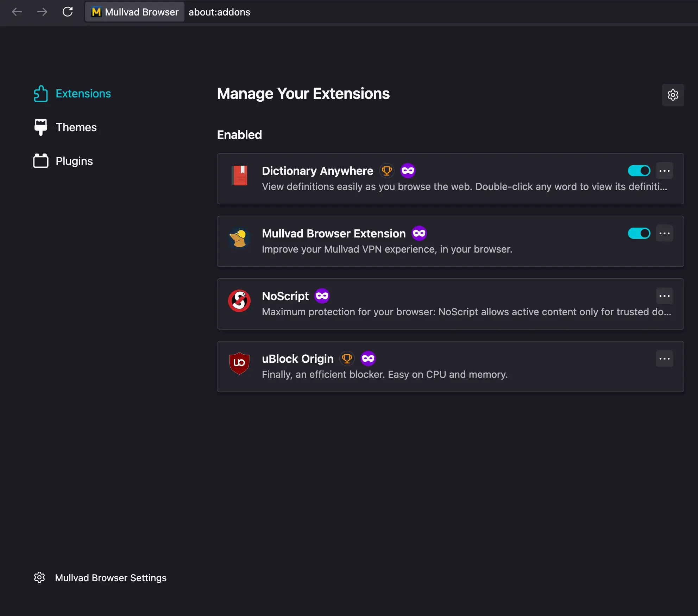Image resolution: width=698 pixels, height=616 pixels.
Task: Go forward to the next page
Action: point(42,12)
